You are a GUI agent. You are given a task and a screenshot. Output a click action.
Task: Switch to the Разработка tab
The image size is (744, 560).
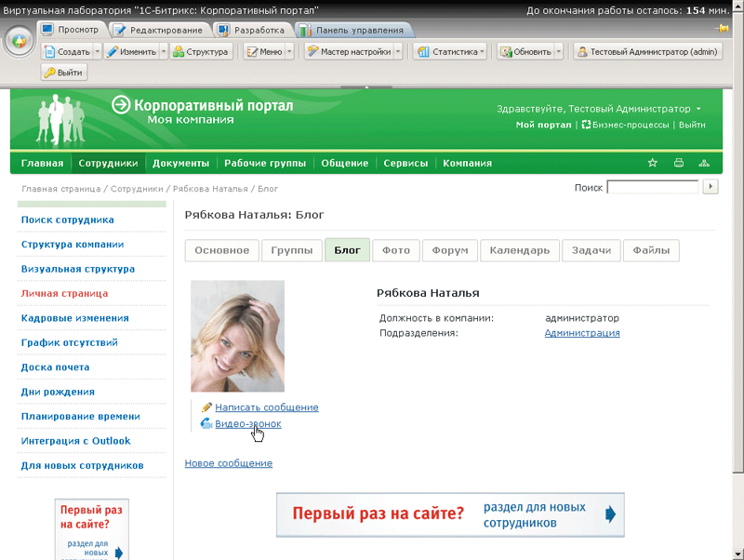coord(252,30)
